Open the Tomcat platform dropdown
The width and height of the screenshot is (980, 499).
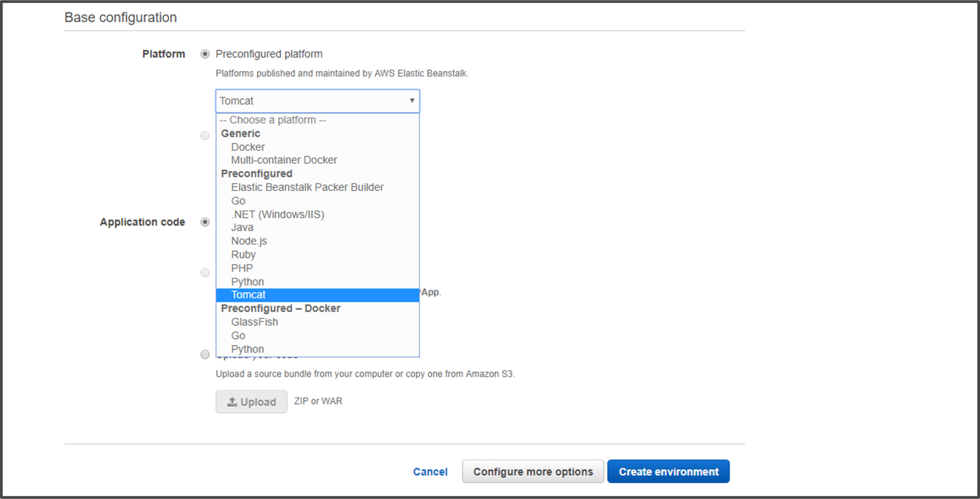[317, 101]
